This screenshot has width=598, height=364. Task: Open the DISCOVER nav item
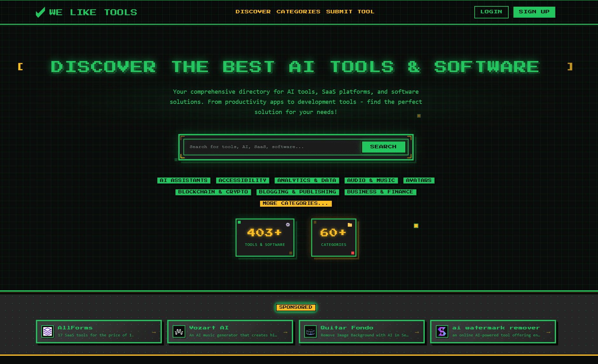pos(253,11)
